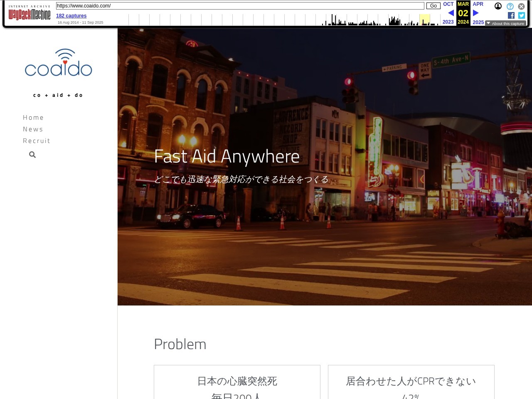Click the previous capture arrow

pos(451,13)
